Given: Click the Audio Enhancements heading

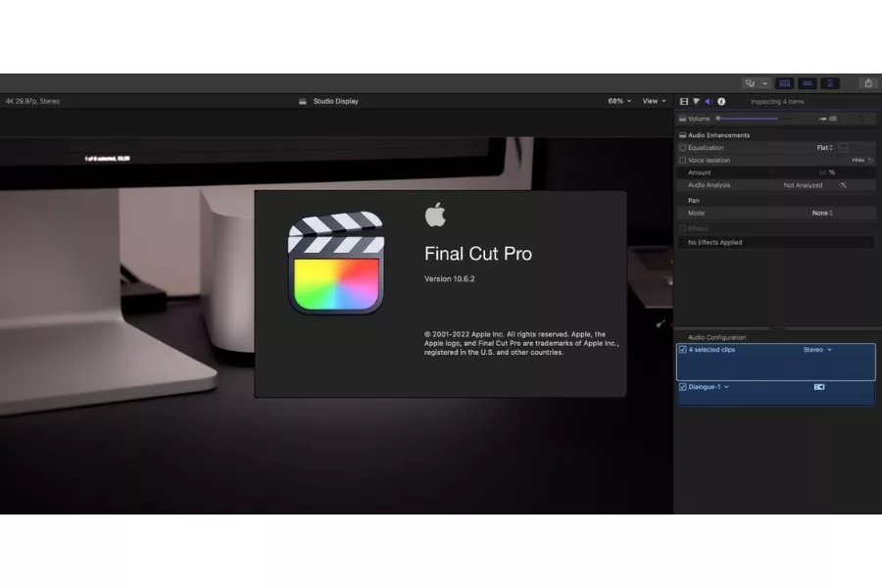Looking at the screenshot, I should [719, 135].
